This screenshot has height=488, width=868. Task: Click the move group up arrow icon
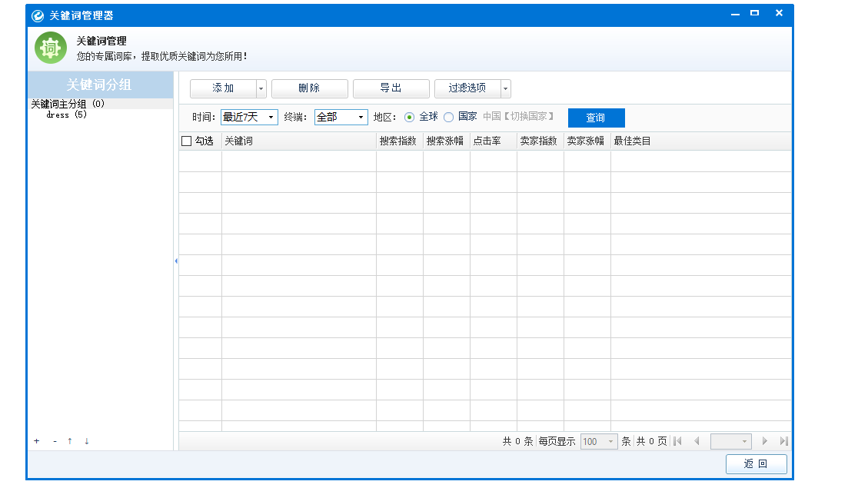click(70, 440)
